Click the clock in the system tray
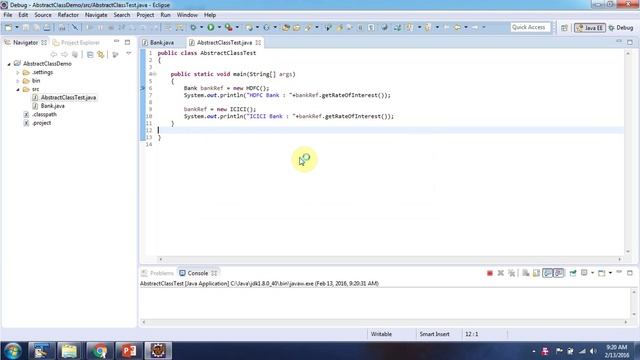Image resolution: width=640 pixels, height=360 pixels. tap(616, 351)
